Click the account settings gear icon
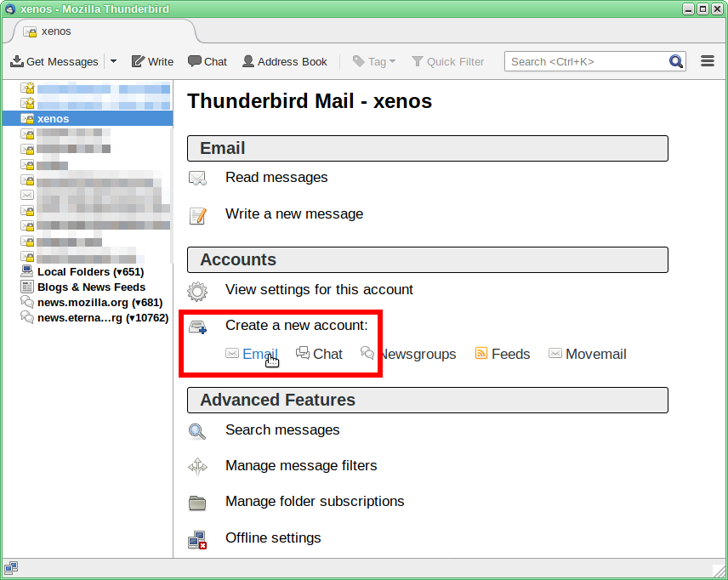This screenshot has height=580, width=728. (197, 291)
